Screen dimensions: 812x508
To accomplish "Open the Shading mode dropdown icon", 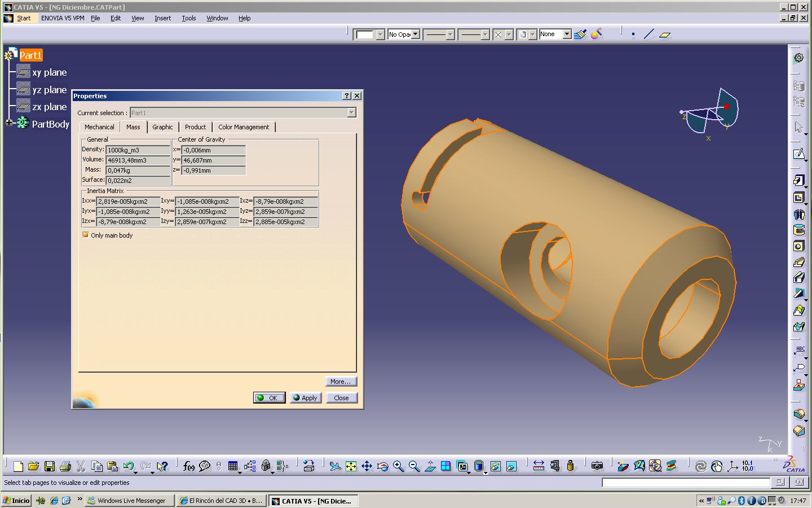I will (x=479, y=466).
